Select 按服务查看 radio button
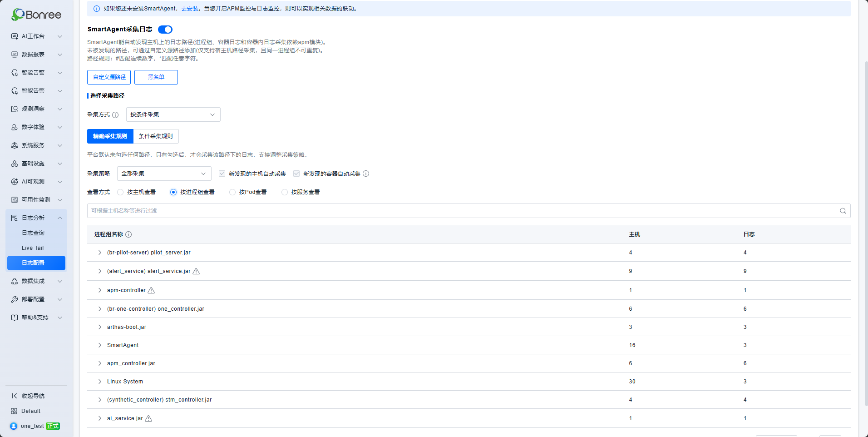This screenshot has height=437, width=868. click(285, 192)
